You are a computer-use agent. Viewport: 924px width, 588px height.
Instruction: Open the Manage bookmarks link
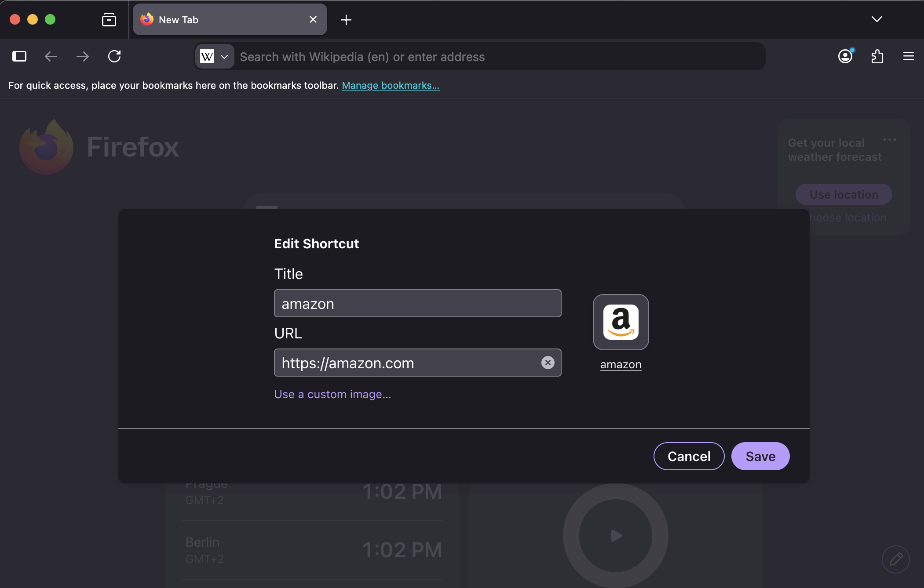click(x=391, y=85)
